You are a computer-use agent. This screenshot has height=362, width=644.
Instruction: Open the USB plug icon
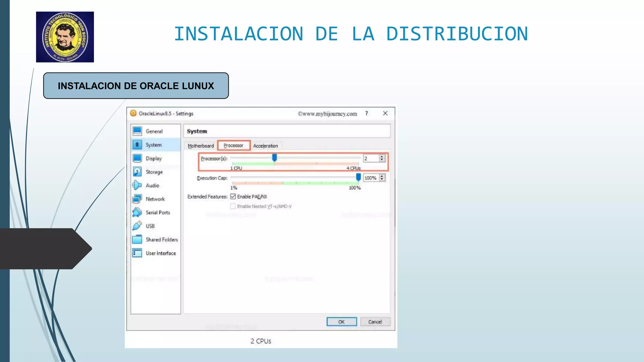pos(137,226)
